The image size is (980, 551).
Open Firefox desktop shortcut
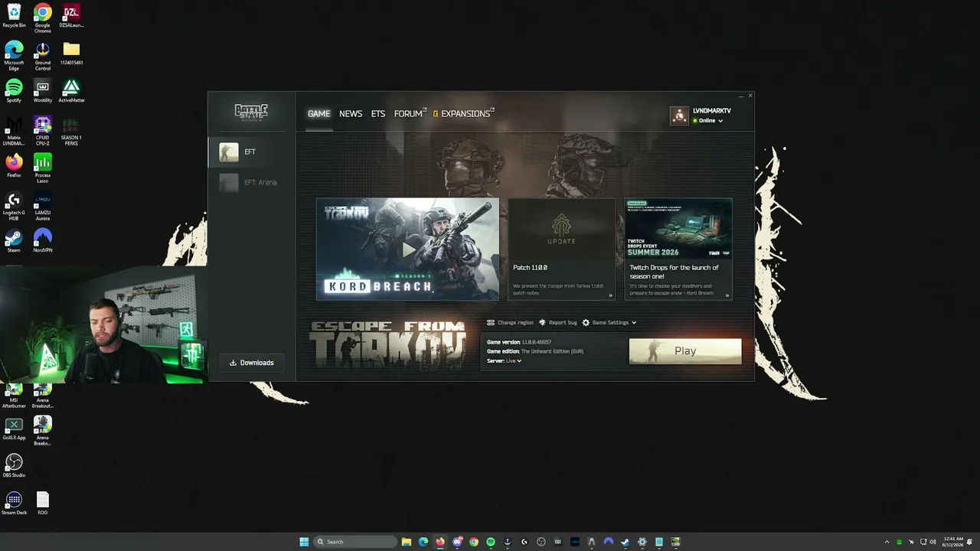click(14, 166)
